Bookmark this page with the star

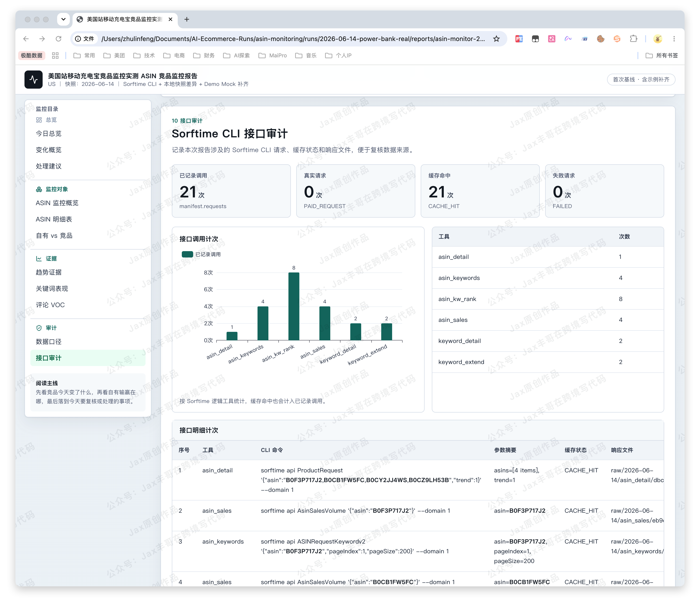pyautogui.click(x=496, y=39)
